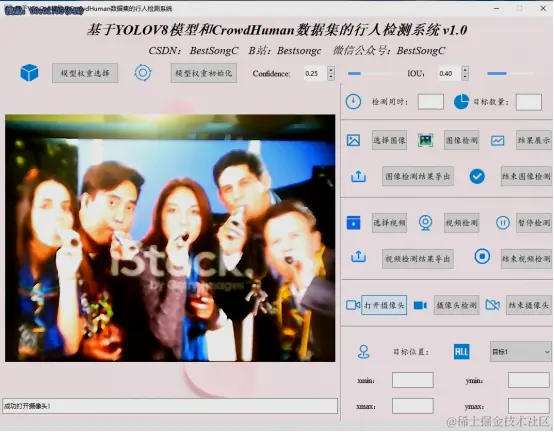Click the camera preview image

(x=170, y=238)
